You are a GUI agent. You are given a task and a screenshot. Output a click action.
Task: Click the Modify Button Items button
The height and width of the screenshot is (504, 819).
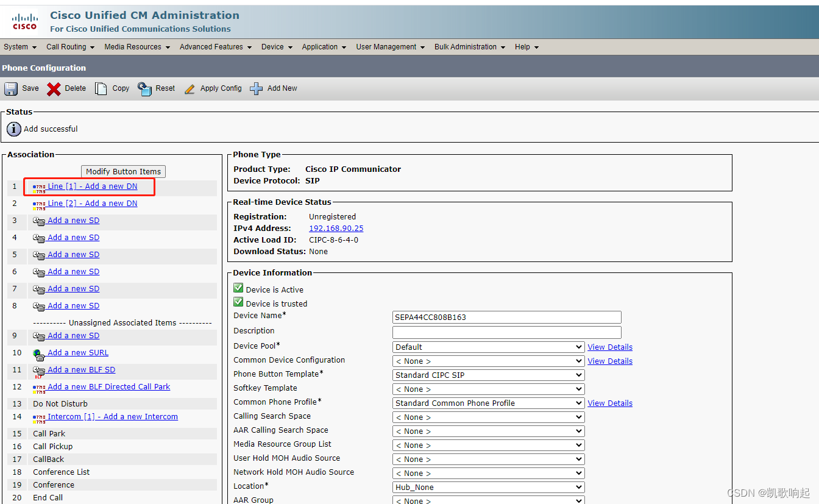[x=122, y=171]
